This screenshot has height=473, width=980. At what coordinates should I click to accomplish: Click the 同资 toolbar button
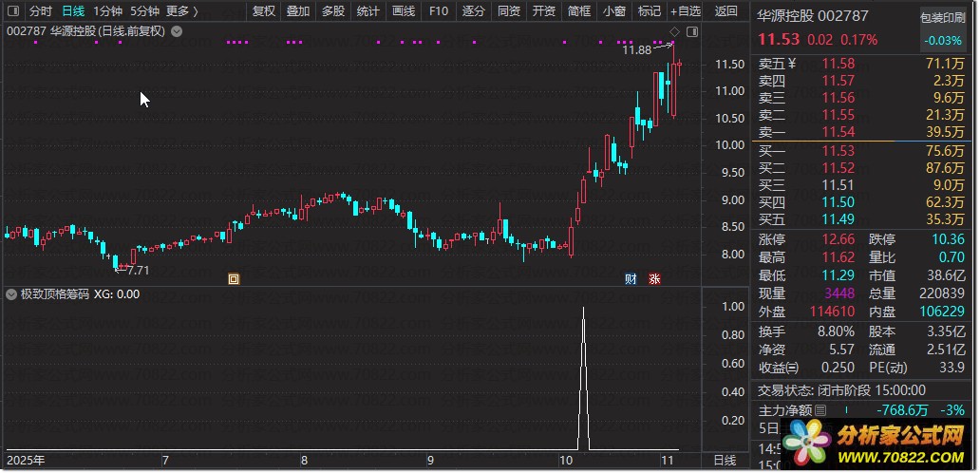pyautogui.click(x=509, y=11)
